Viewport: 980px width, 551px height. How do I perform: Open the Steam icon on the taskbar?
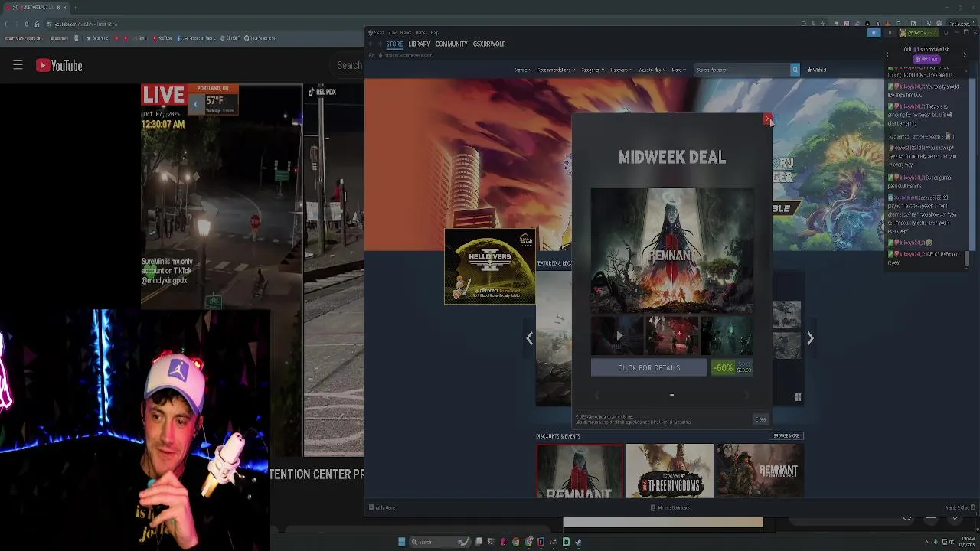click(x=578, y=542)
